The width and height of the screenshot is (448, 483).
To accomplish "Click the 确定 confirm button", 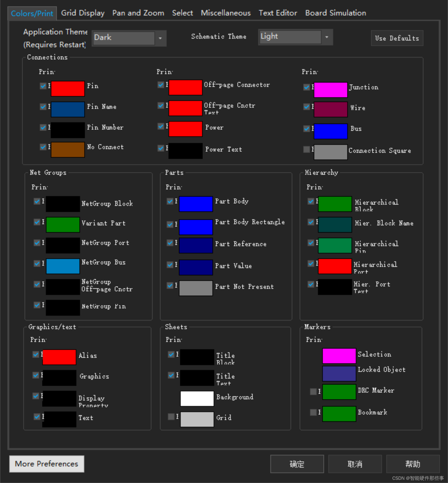I will pyautogui.click(x=297, y=464).
